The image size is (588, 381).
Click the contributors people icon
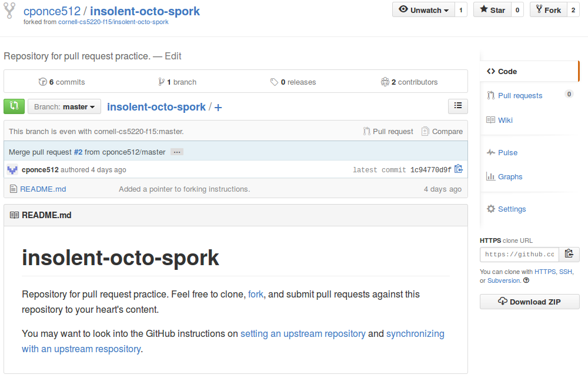(x=385, y=82)
